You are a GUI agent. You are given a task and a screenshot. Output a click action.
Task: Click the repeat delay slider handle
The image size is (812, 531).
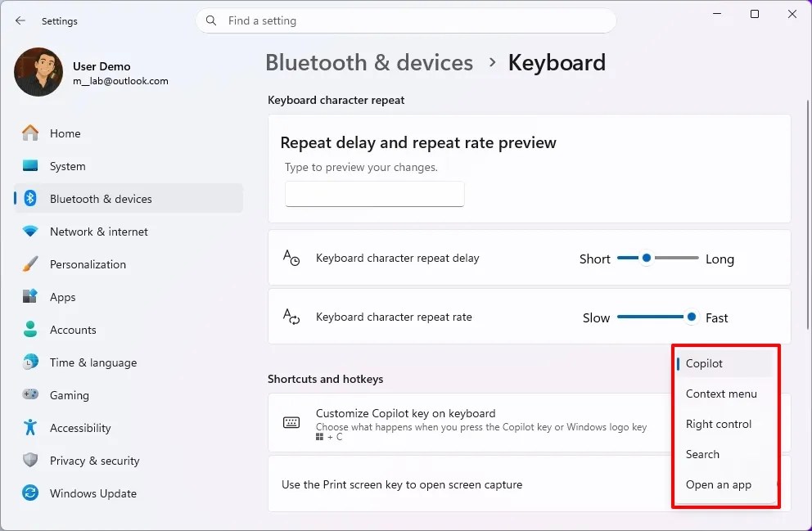pos(647,258)
